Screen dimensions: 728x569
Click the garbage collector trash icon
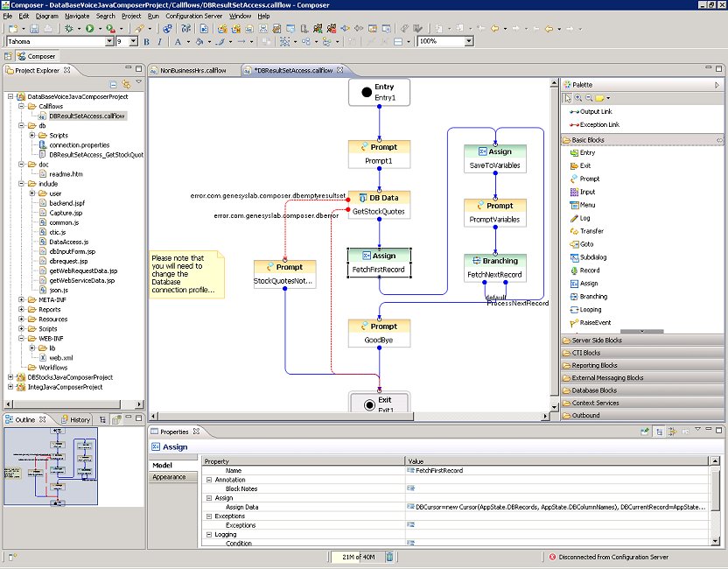coord(389,557)
